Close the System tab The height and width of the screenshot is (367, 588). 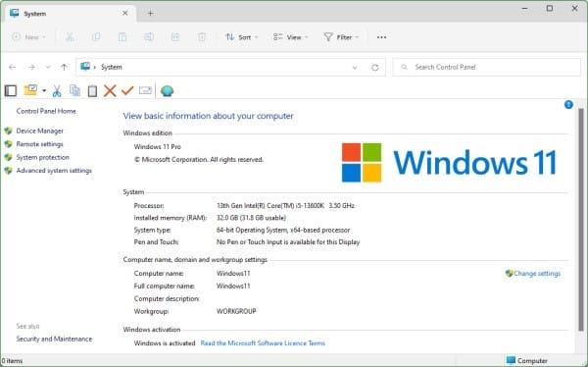[x=124, y=13]
